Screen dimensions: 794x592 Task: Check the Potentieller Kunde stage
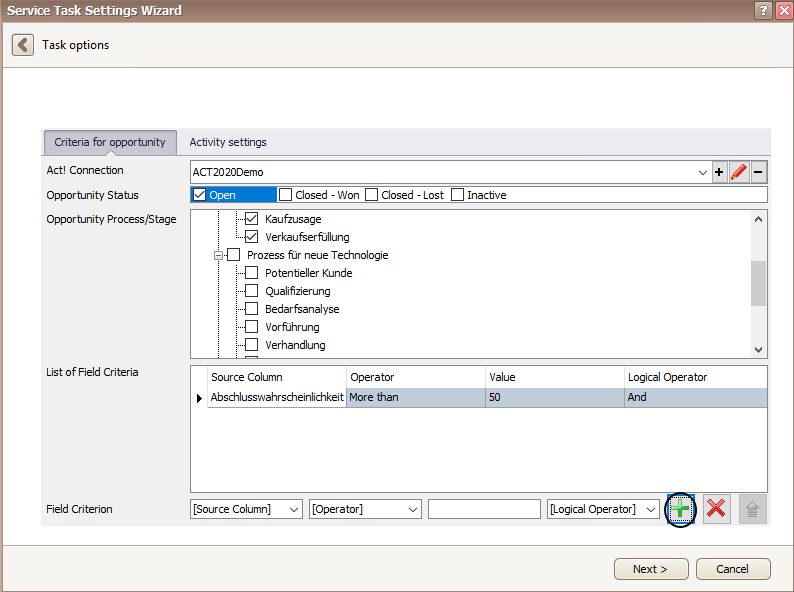[x=252, y=273]
